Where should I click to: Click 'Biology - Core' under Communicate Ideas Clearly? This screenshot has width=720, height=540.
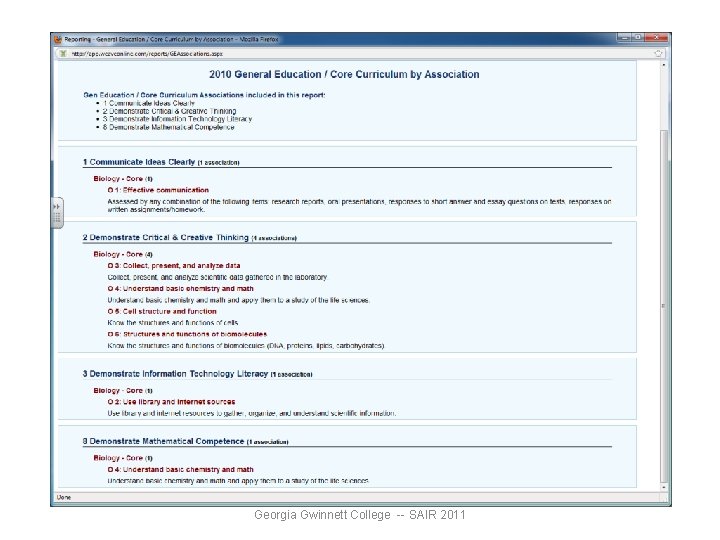click(118, 179)
